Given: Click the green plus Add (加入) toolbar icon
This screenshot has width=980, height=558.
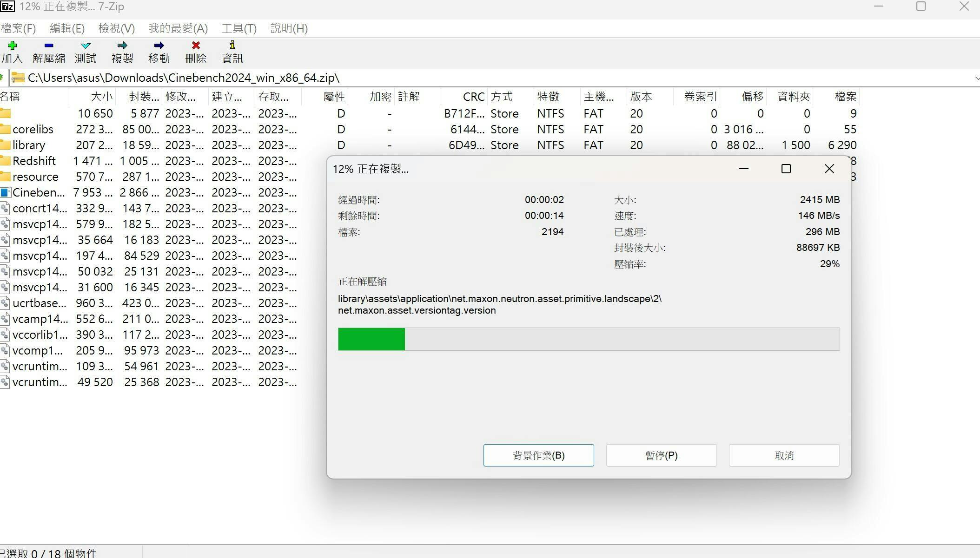Looking at the screenshot, I should pyautogui.click(x=12, y=45).
